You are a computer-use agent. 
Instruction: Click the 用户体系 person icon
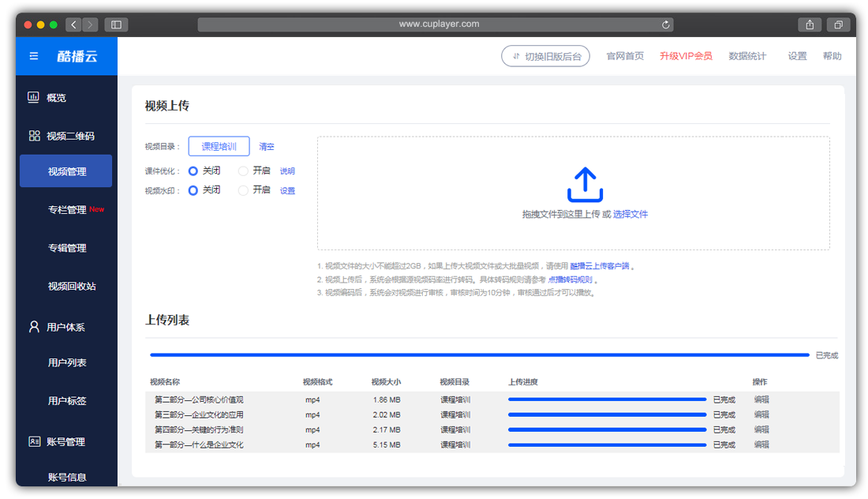[x=34, y=327]
